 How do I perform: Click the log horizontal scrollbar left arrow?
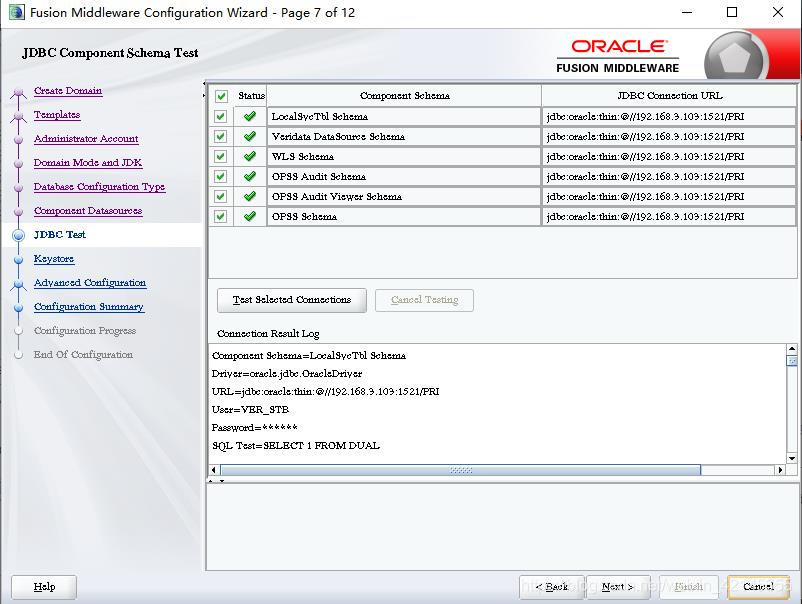point(214,469)
